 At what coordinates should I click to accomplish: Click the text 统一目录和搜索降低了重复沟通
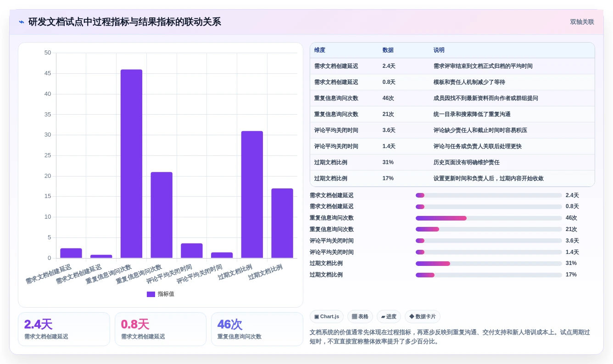point(472,115)
